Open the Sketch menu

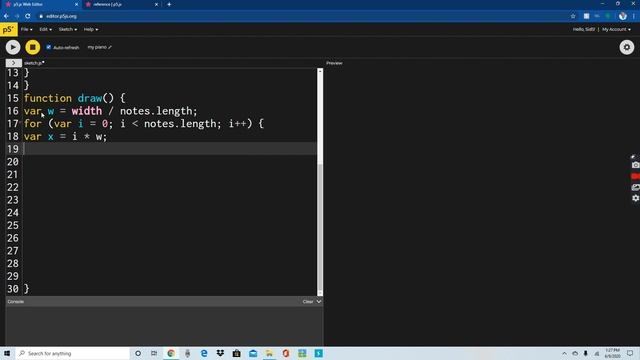68,29
